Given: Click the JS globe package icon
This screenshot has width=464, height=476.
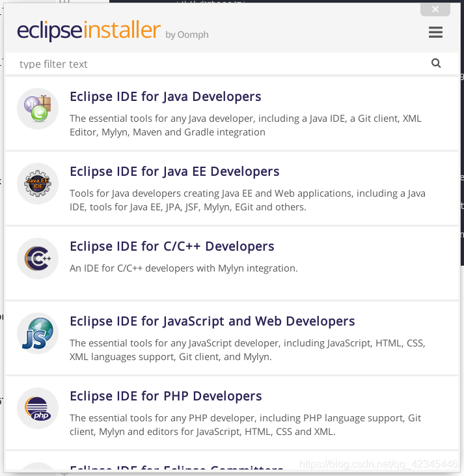Looking at the screenshot, I should 38,333.
